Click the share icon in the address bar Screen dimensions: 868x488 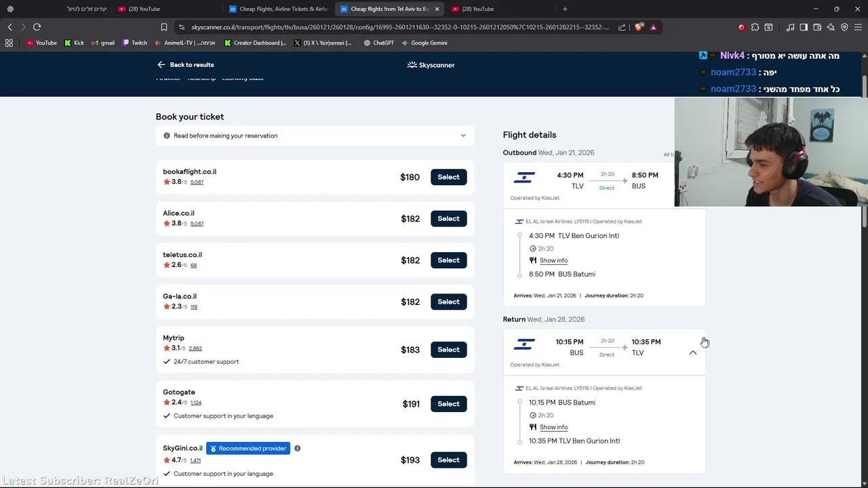622,27
